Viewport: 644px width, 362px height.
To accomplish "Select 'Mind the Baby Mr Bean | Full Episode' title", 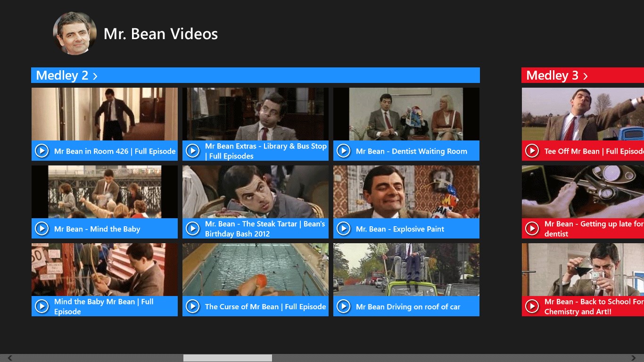I will pyautogui.click(x=104, y=306).
